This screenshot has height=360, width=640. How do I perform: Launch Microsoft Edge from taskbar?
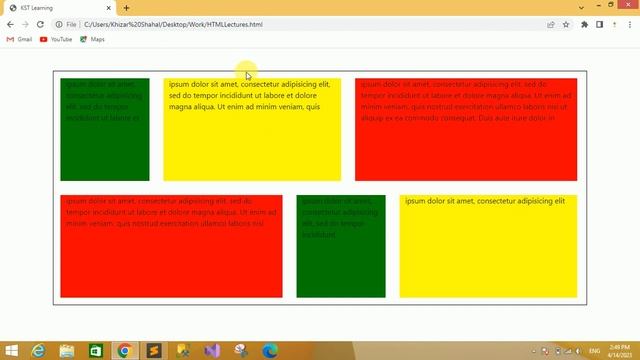tap(270, 351)
